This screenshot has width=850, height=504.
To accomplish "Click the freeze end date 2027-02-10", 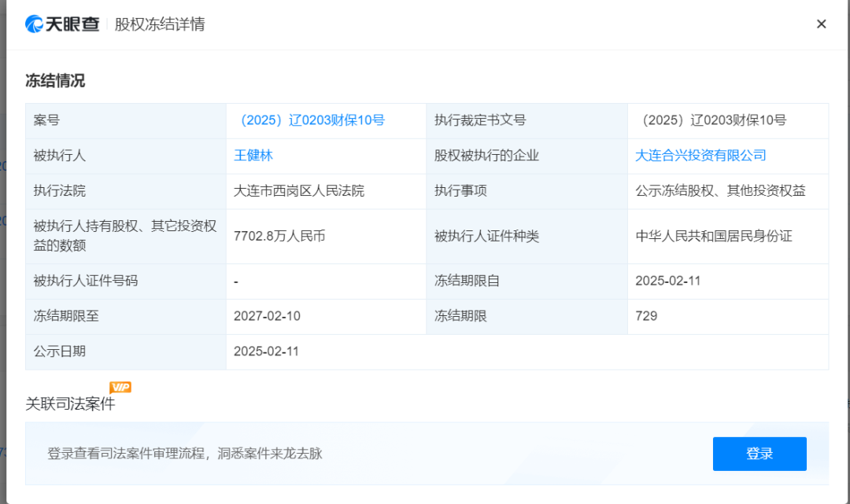I will [x=267, y=316].
